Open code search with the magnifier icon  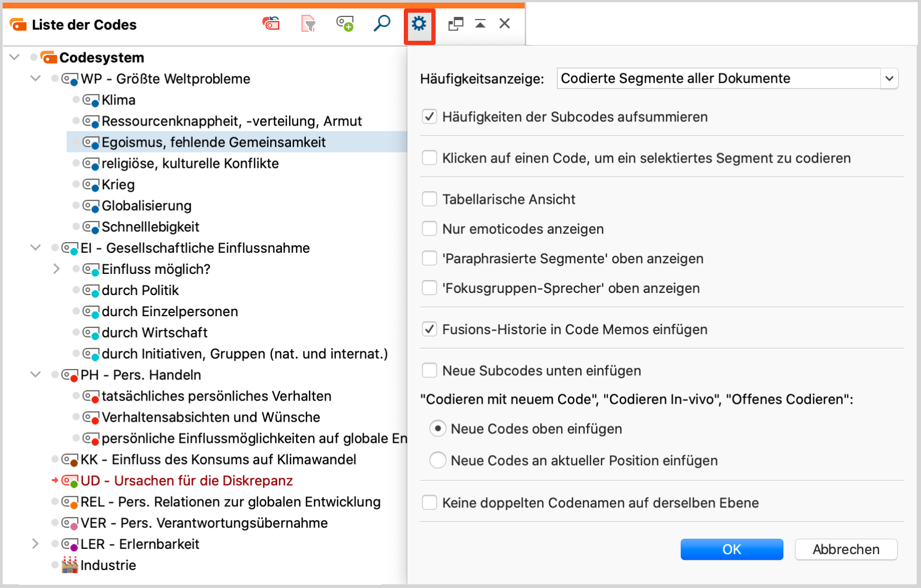click(x=382, y=24)
